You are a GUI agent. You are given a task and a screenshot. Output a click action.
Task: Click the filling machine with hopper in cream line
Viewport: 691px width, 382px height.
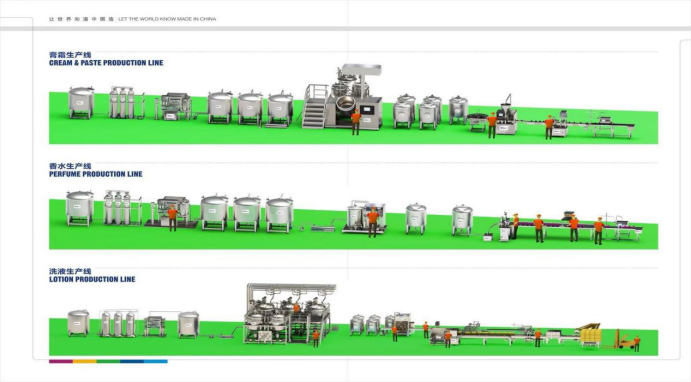(507, 115)
